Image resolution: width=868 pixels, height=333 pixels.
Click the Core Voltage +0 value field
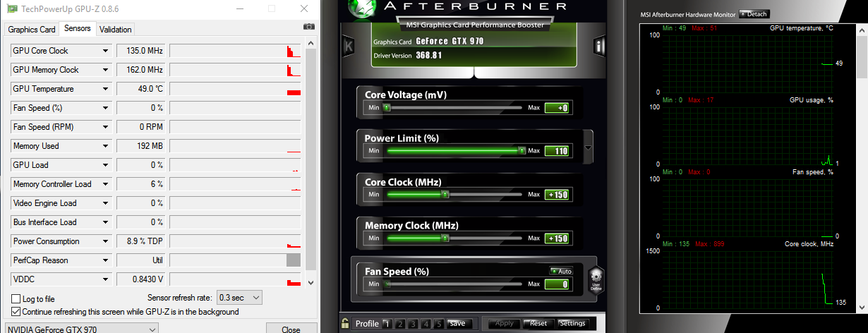(x=556, y=108)
